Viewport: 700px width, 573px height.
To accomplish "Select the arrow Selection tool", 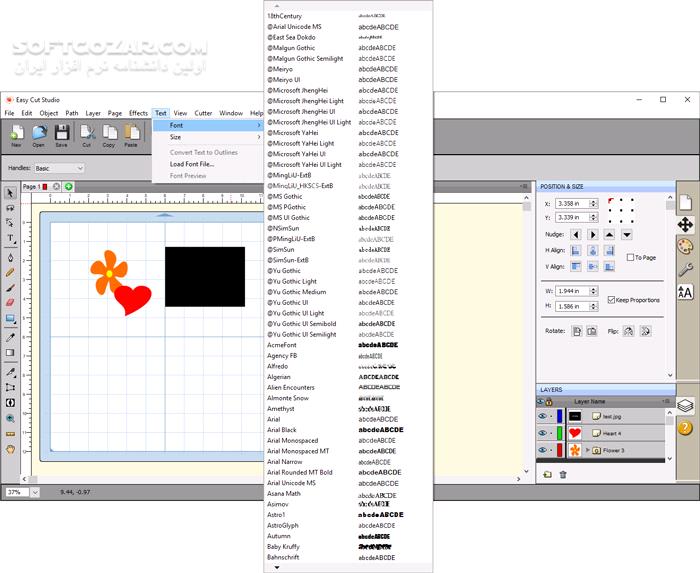I will [10, 193].
